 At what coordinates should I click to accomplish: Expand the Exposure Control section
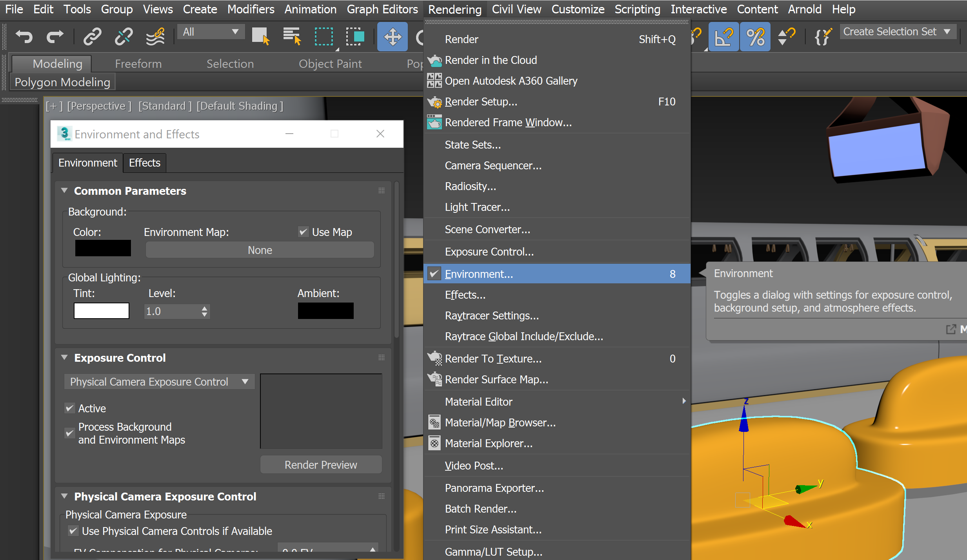(x=65, y=358)
